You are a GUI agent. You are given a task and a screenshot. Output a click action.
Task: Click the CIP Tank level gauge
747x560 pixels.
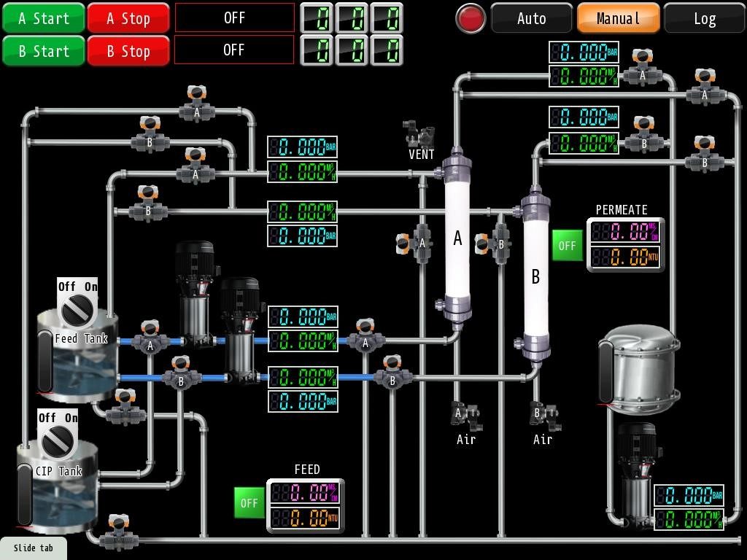click(x=25, y=495)
